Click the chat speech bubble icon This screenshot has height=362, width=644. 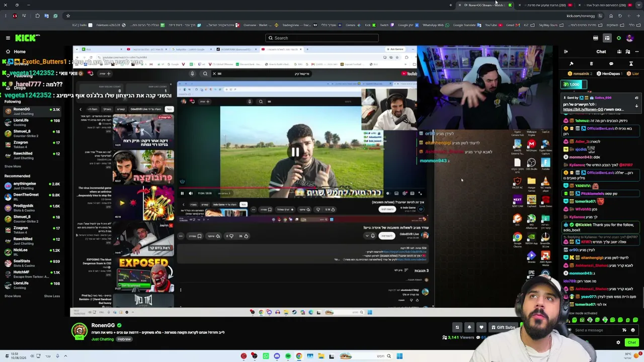[x=611, y=64]
